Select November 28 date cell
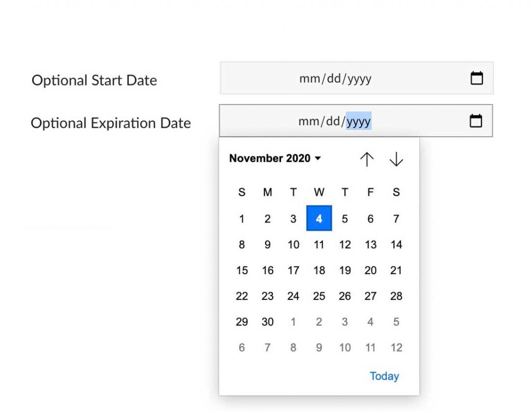The image size is (530, 420). coord(396,296)
